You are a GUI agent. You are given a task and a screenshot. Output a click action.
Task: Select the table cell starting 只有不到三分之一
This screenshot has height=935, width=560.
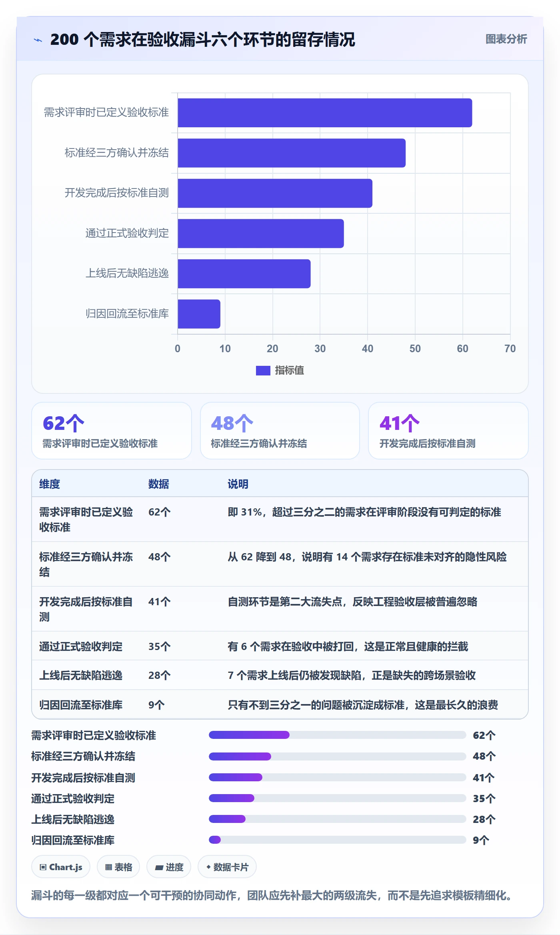(363, 705)
